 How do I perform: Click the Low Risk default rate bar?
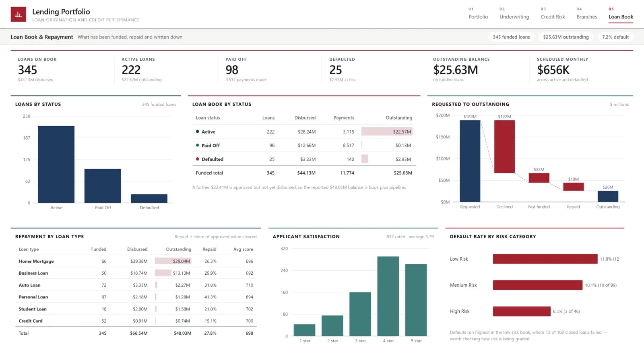tap(545, 259)
